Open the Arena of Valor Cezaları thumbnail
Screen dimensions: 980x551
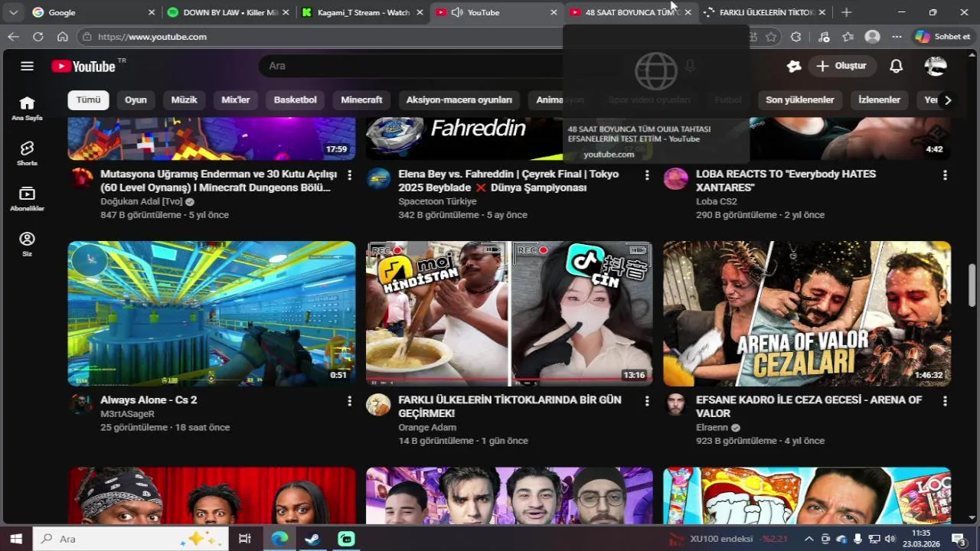[807, 314]
